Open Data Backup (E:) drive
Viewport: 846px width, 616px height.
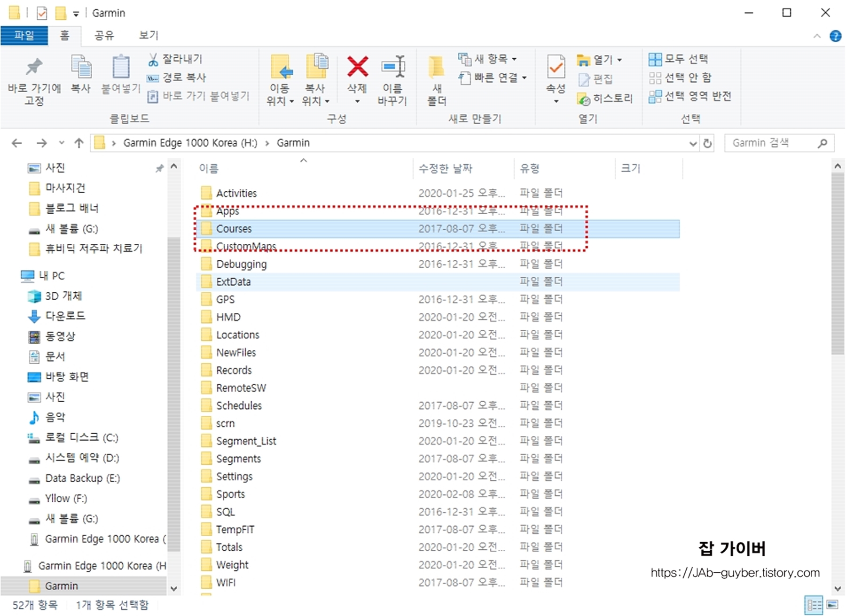(x=74, y=478)
